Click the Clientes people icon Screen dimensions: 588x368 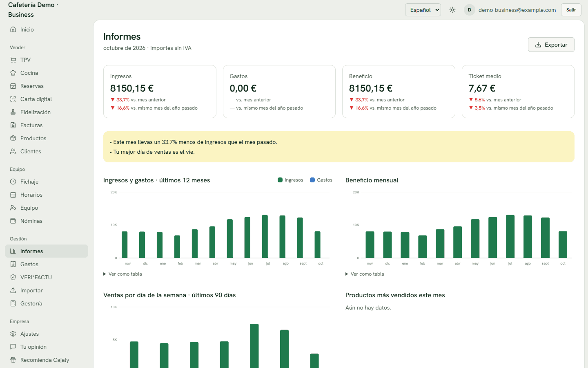[x=13, y=151]
